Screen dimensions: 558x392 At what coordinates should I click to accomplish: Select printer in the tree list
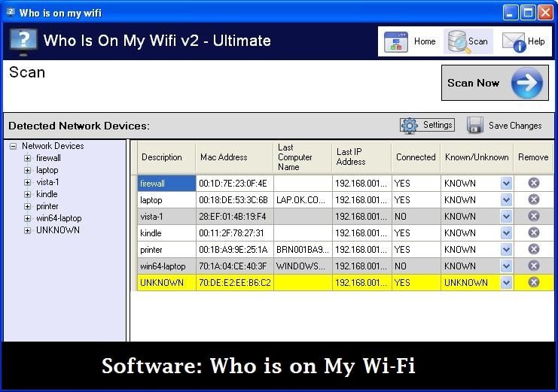click(47, 206)
